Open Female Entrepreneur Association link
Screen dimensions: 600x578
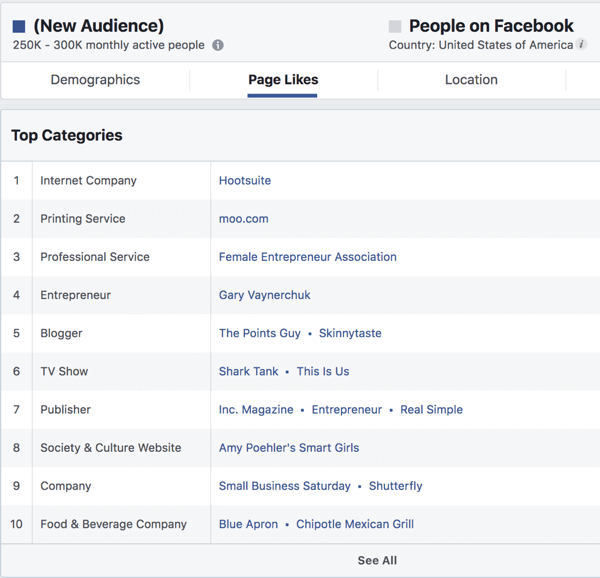(308, 257)
